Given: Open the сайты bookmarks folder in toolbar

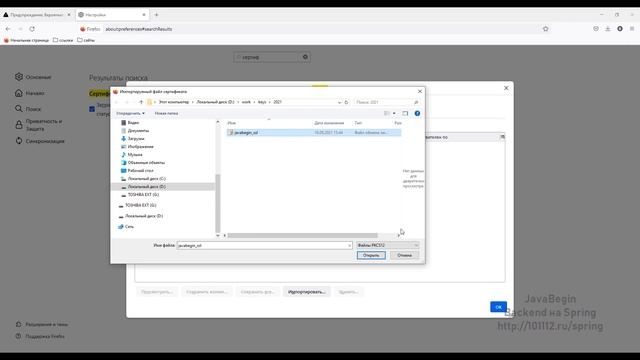Looking at the screenshot, I should pos(86,40).
